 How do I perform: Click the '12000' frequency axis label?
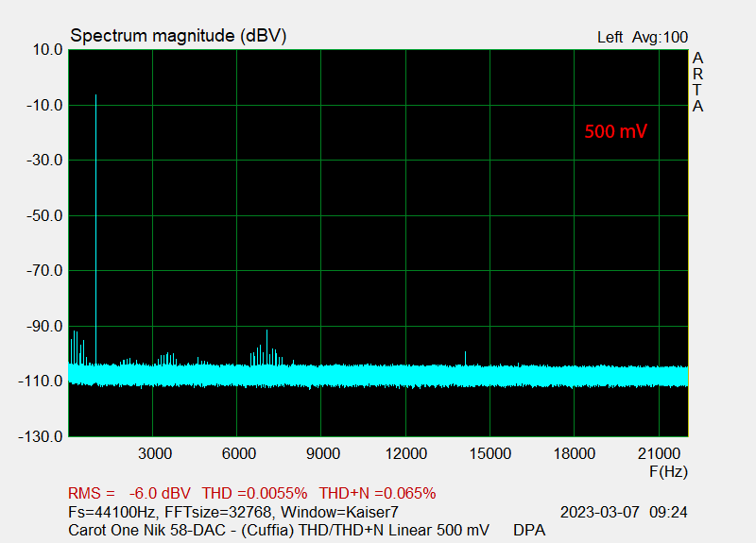(406, 453)
